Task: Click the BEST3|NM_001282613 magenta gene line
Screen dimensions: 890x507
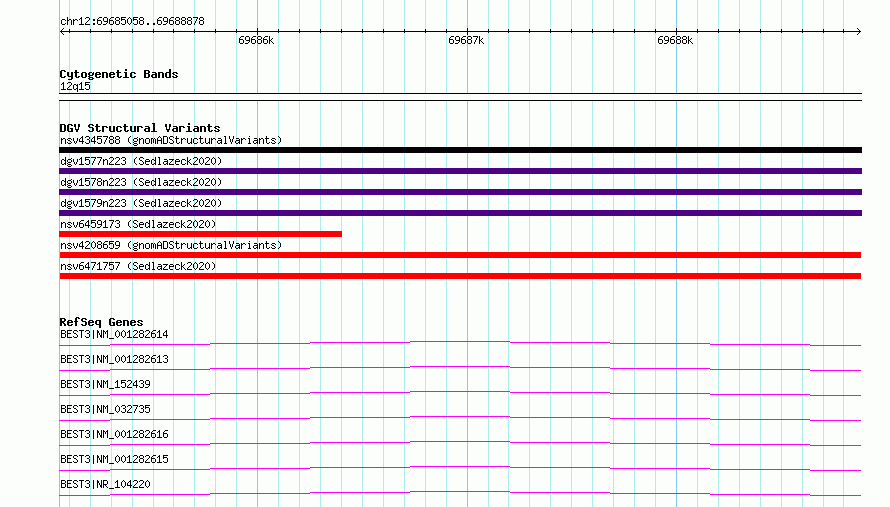Action: [x=460, y=368]
